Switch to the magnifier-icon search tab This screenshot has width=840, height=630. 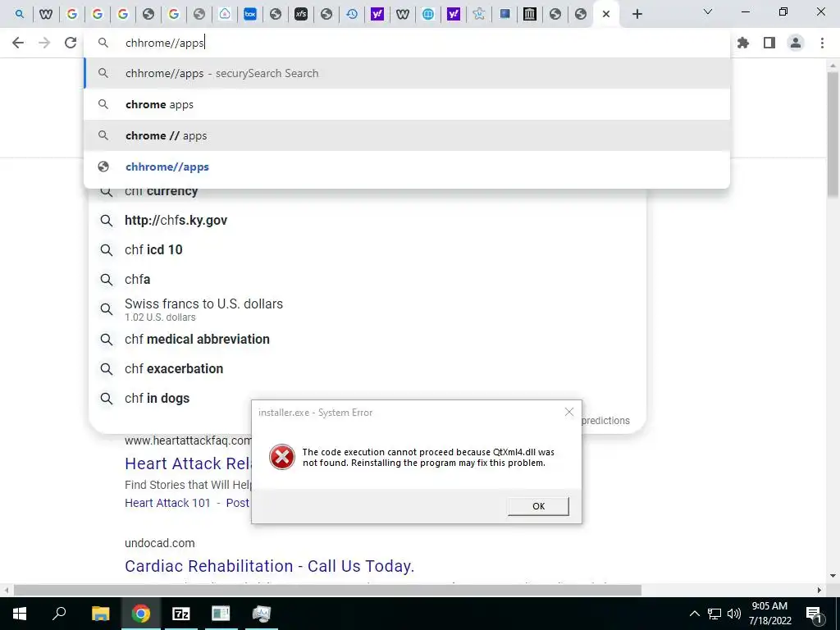pos(20,14)
